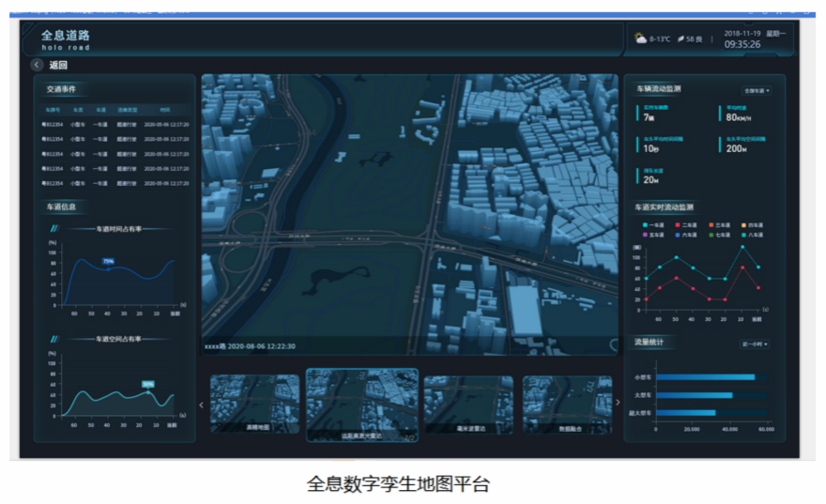The height and width of the screenshot is (504, 826).
Task: Click the weather cloud icon
Action: click(x=639, y=38)
